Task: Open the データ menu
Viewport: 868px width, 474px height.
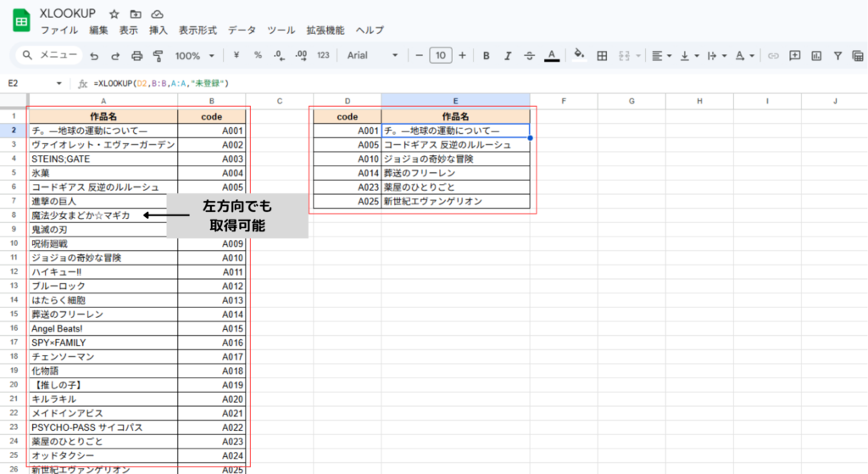Action: click(x=242, y=31)
